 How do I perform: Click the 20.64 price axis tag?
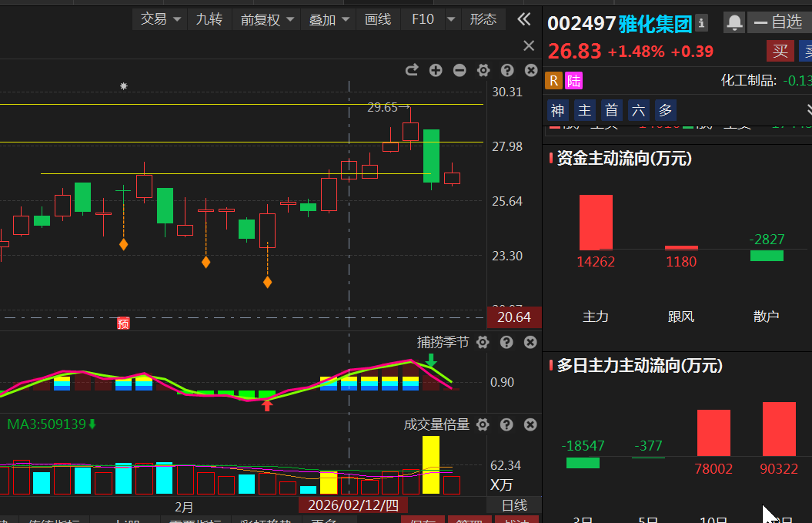[513, 317]
